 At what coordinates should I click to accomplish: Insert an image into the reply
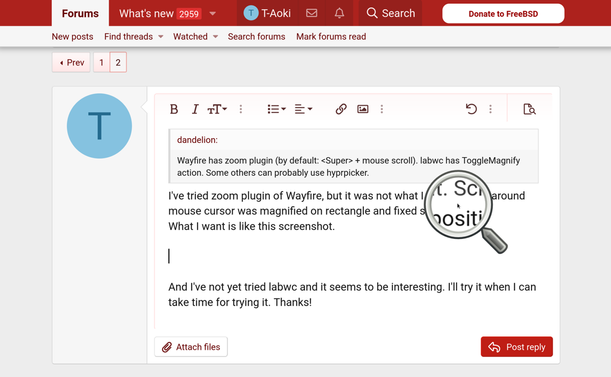tap(363, 109)
